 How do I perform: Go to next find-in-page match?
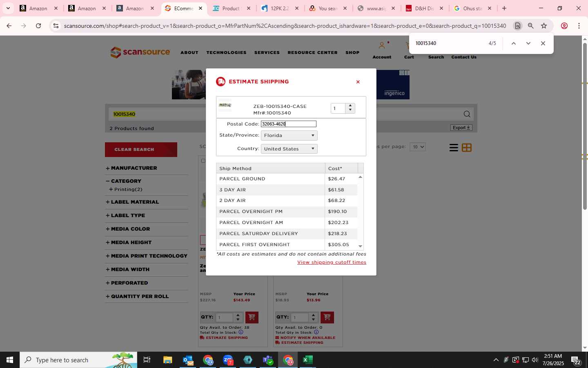coord(528,43)
